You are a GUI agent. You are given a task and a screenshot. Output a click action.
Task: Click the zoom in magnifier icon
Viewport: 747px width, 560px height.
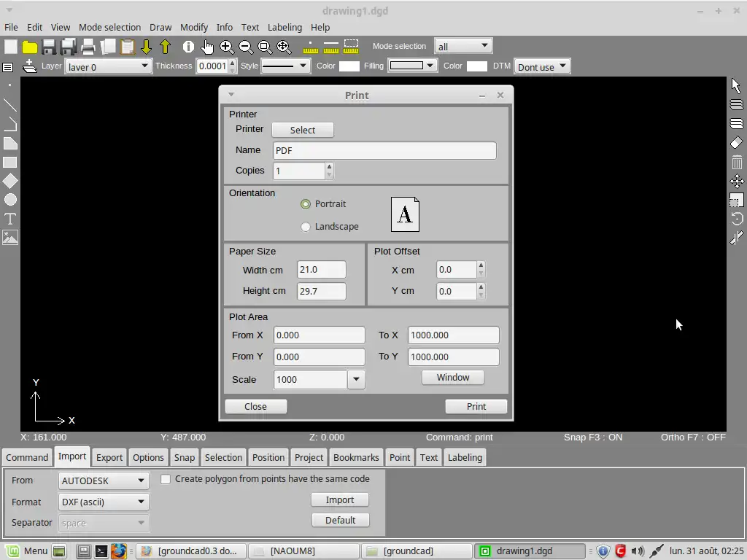click(227, 47)
